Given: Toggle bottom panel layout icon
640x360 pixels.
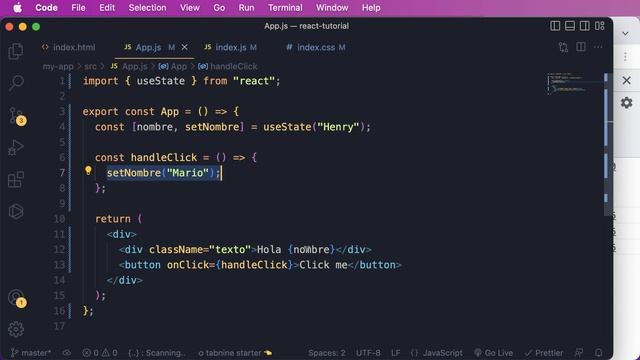Looking at the screenshot, I should pos(570,26).
